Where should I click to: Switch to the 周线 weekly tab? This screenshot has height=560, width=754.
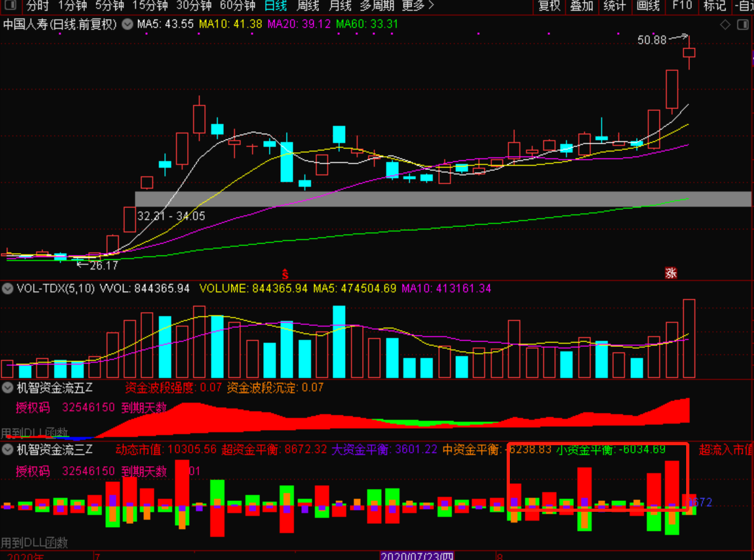pos(308,6)
